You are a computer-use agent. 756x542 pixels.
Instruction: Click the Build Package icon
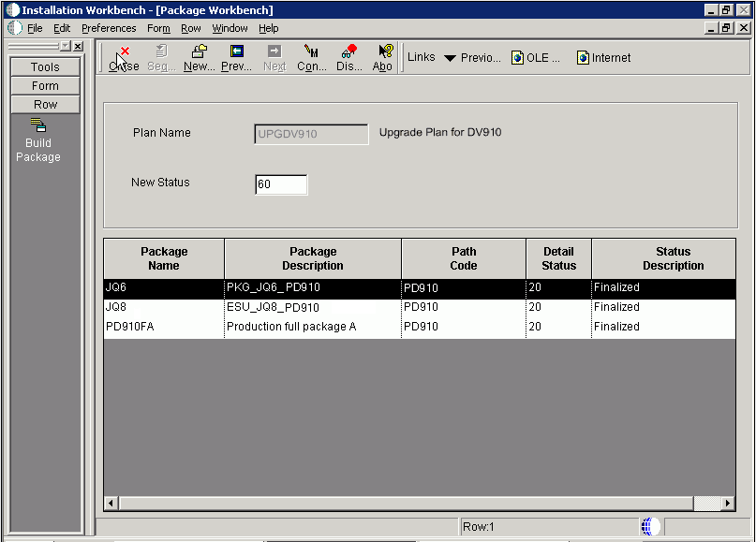click(38, 140)
